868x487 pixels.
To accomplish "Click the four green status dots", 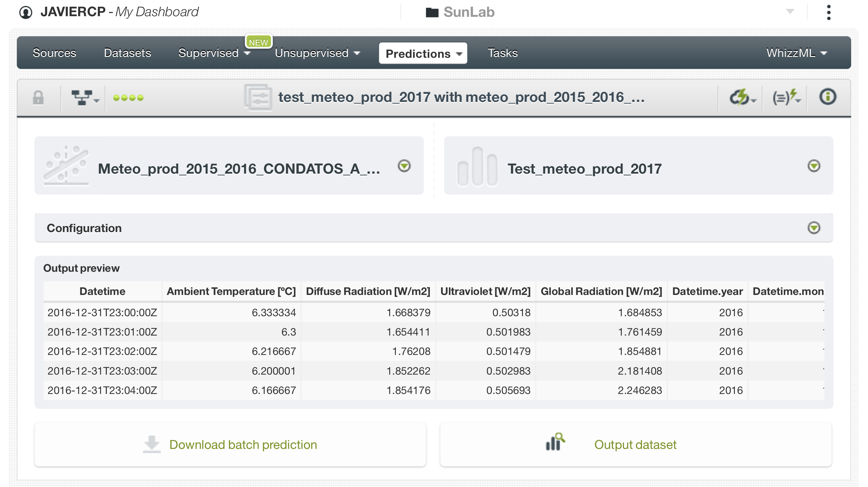I will point(128,98).
